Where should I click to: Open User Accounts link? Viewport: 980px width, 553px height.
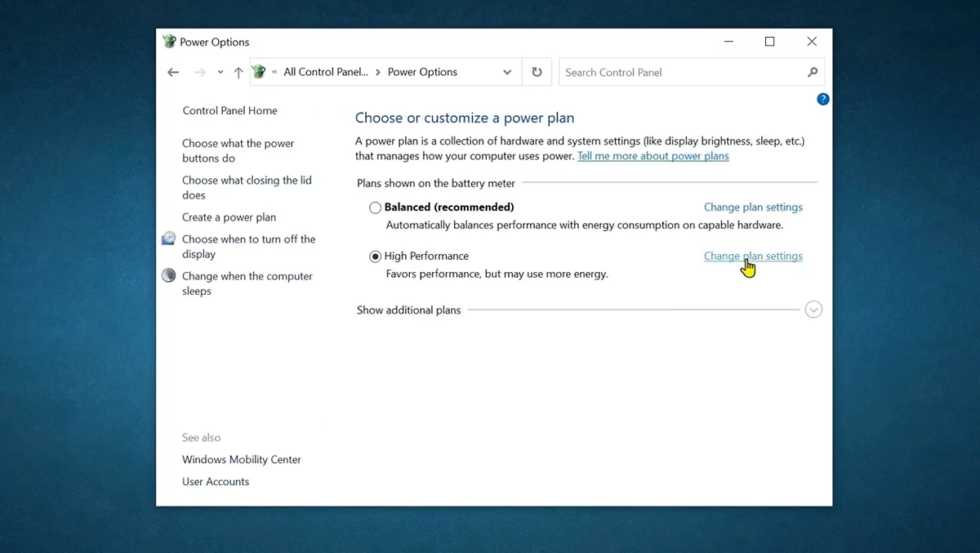pos(216,482)
